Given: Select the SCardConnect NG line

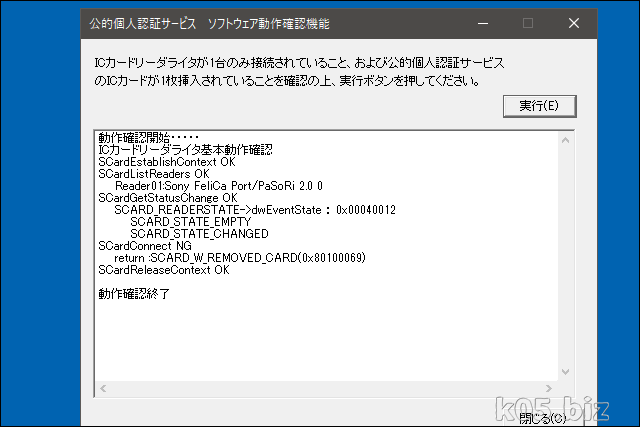Looking at the screenshot, I should (145, 246).
